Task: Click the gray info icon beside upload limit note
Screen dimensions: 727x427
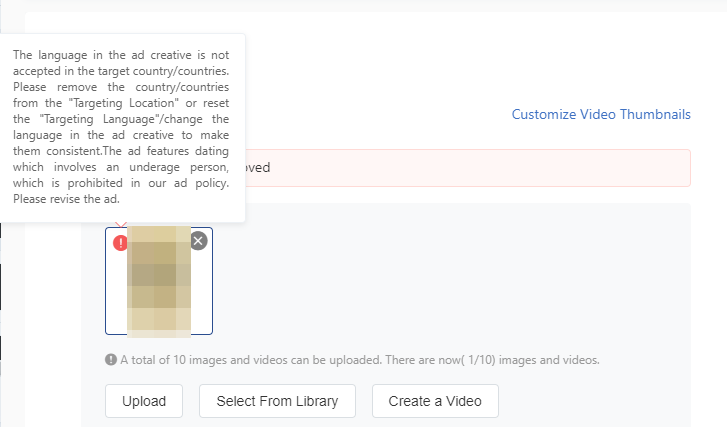Action: pyautogui.click(x=111, y=359)
